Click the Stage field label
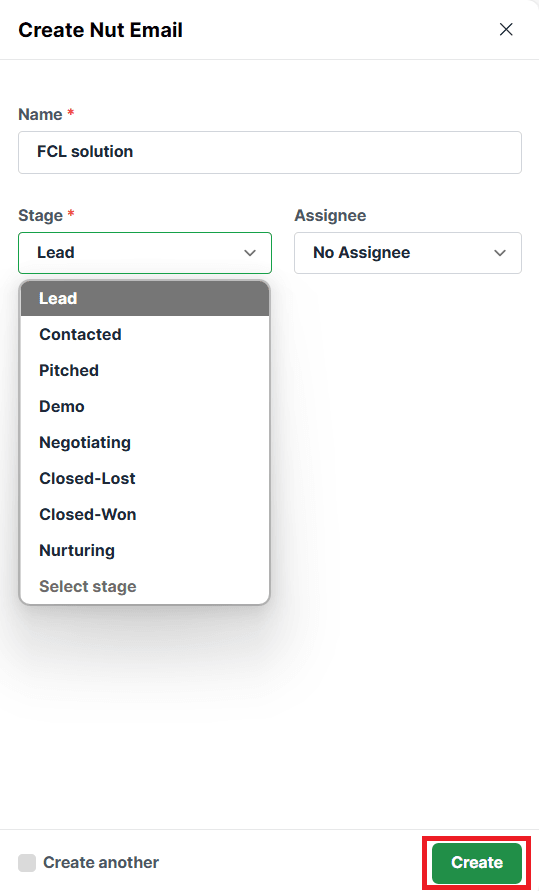This screenshot has height=891, width=539. pos(40,215)
